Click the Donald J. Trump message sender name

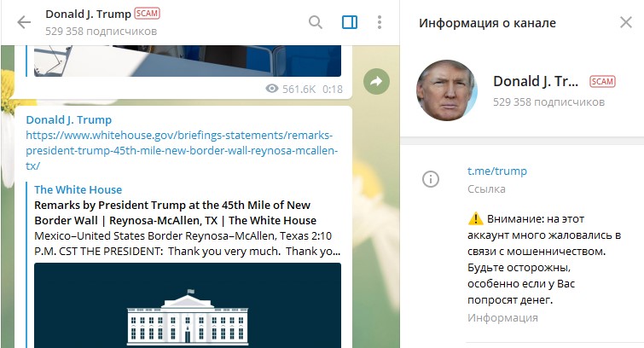[68, 119]
